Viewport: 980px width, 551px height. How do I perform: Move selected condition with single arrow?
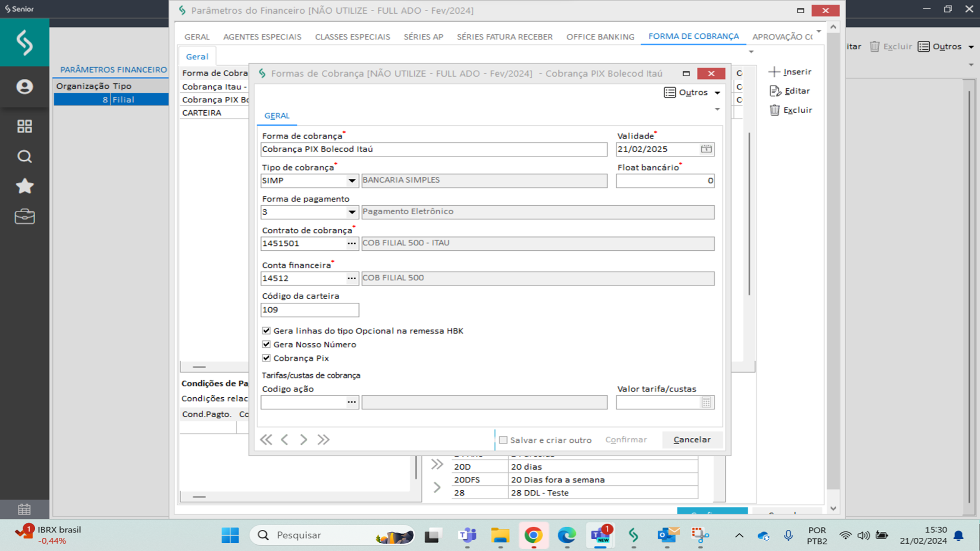coord(437,487)
